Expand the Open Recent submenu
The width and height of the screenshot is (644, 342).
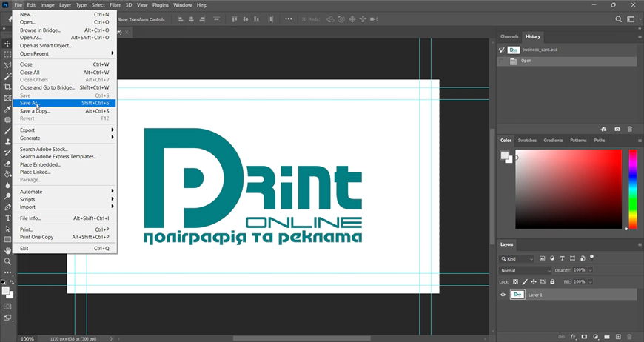coord(64,53)
